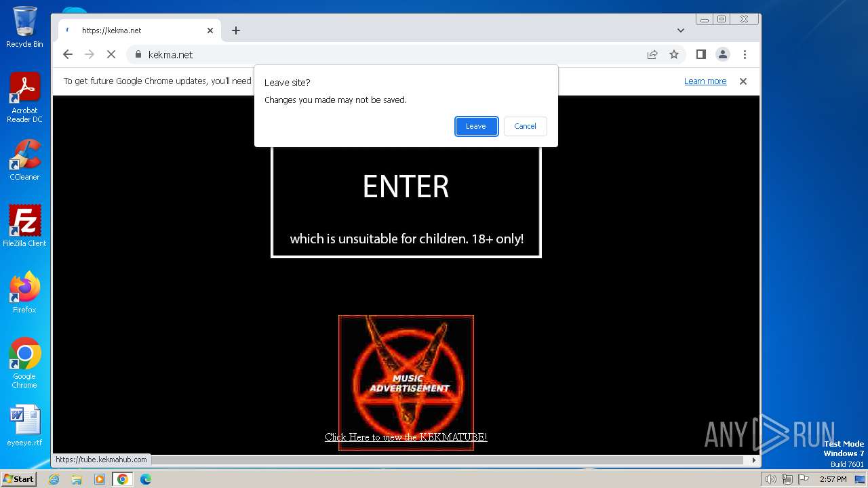Open Acrobat Reader DC desktop icon

24,98
